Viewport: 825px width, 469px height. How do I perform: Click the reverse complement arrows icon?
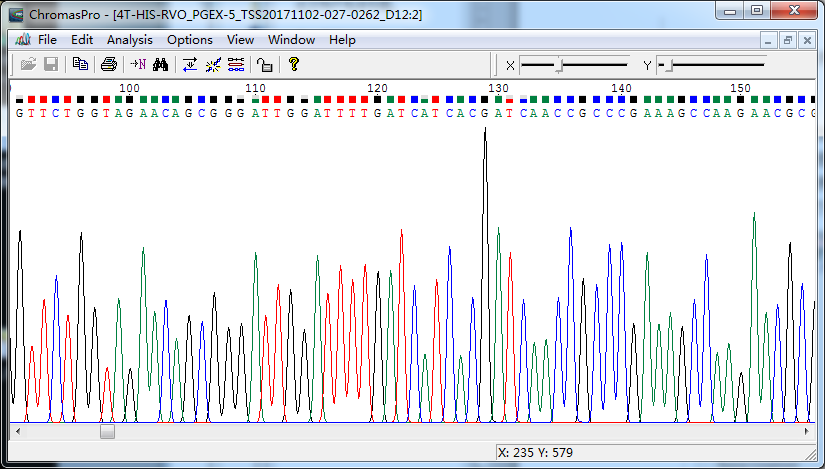click(x=190, y=64)
